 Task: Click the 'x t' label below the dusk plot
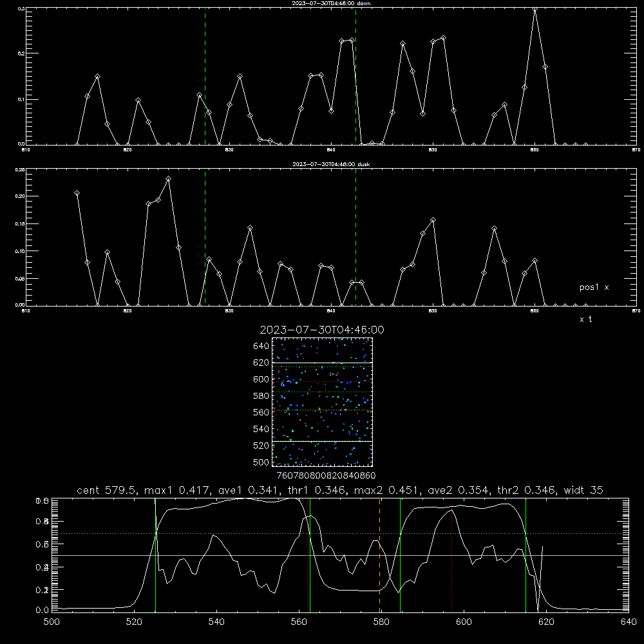(585, 319)
